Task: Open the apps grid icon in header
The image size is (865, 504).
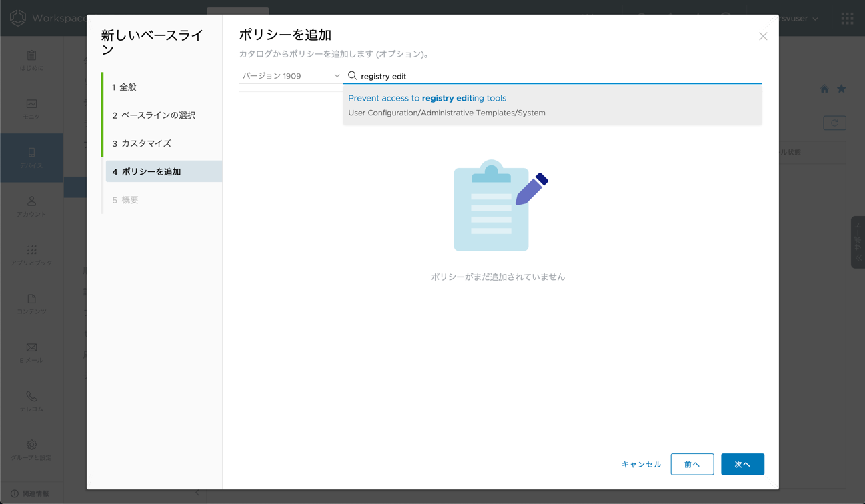Action: click(x=847, y=18)
